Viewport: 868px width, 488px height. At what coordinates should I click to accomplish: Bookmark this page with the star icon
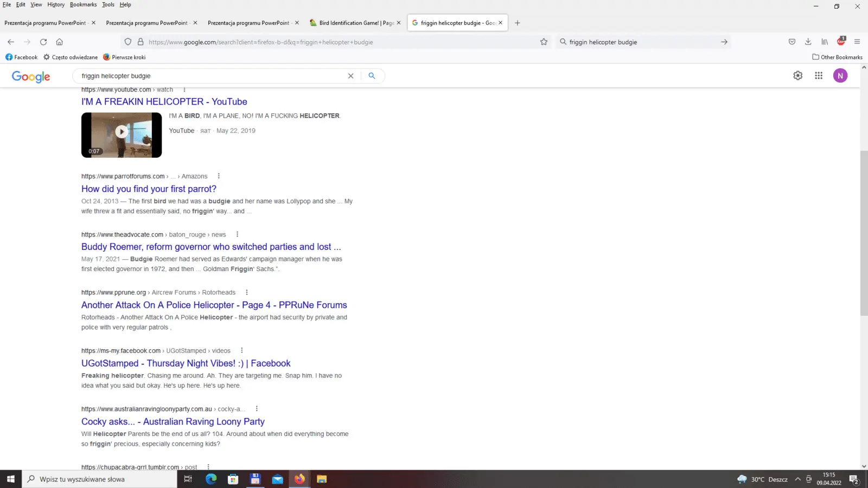544,42
